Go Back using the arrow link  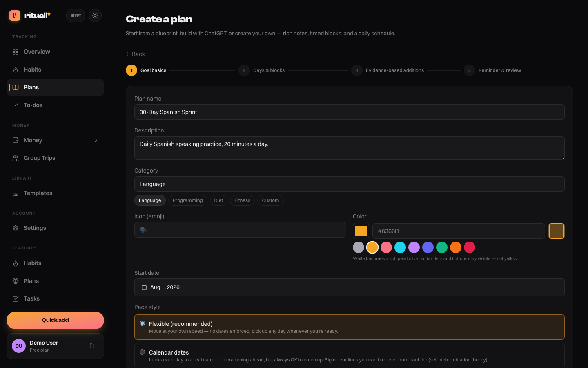tap(135, 54)
